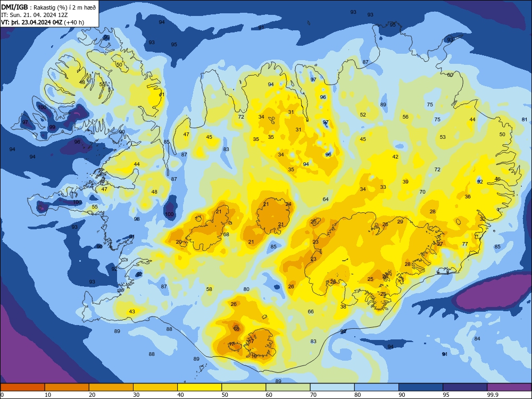
Task: Click the 10–20 orange legend swatch
Action: coord(67,387)
